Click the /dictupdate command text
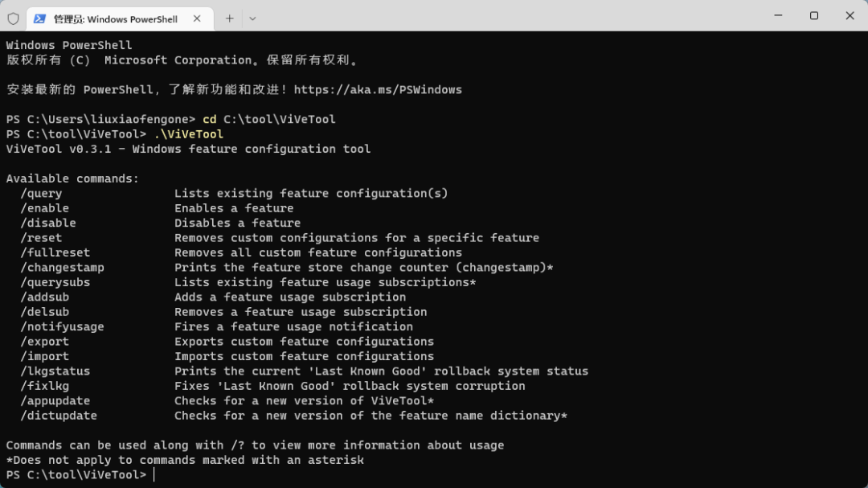 click(59, 416)
